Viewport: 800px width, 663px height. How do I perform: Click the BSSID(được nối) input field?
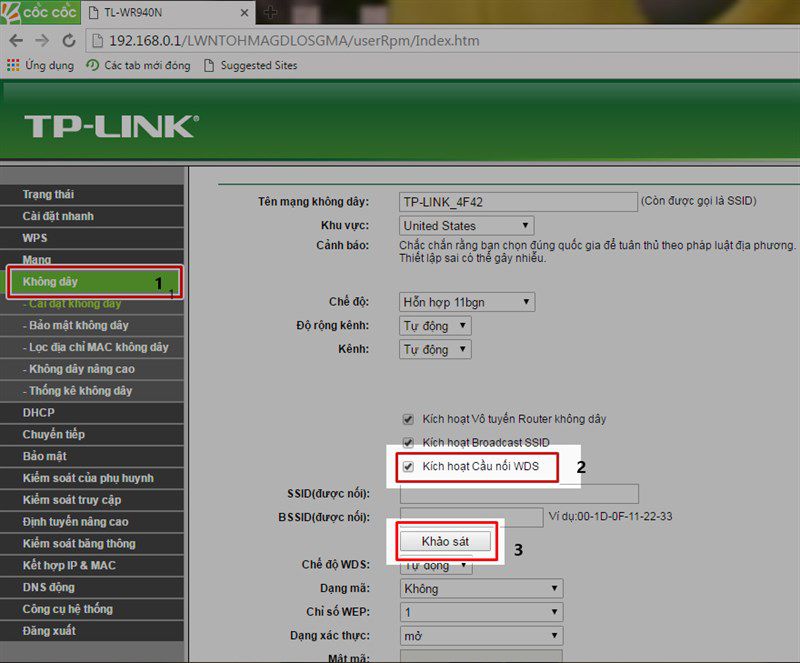pyautogui.click(x=471, y=518)
